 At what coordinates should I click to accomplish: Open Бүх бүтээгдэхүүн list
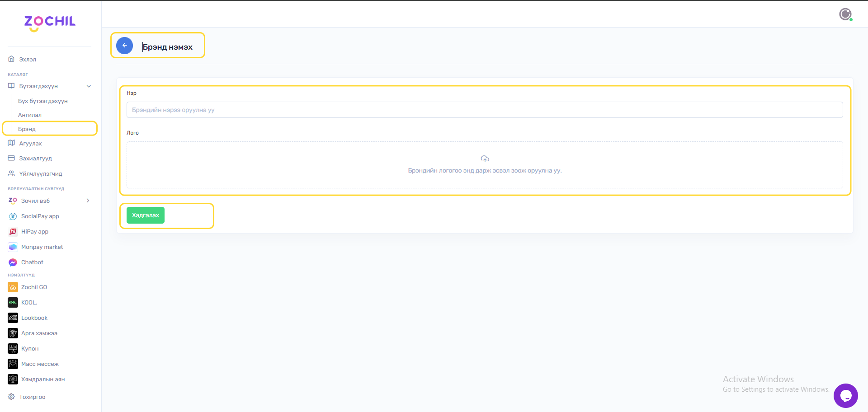[43, 101]
